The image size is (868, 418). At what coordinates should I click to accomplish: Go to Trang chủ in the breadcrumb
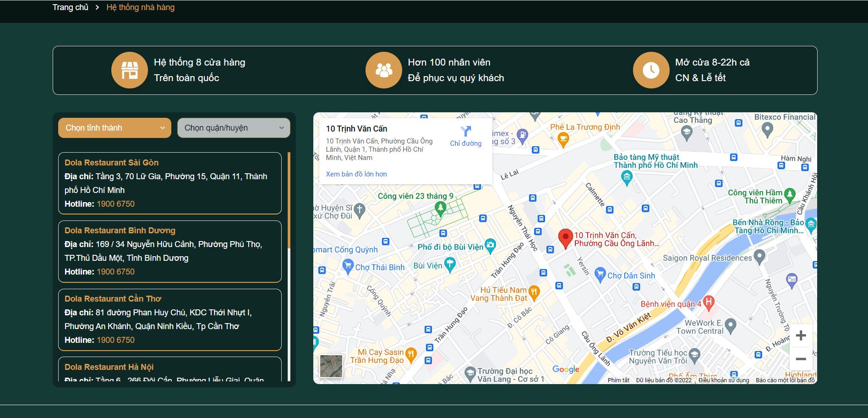point(70,7)
